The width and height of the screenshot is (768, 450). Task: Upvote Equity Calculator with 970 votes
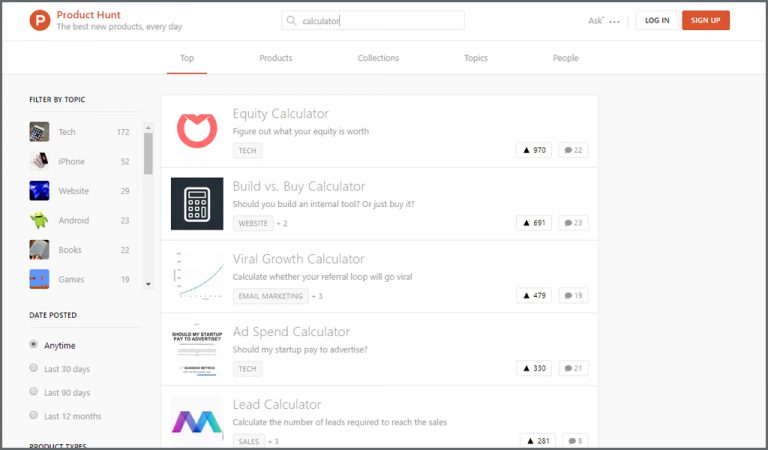(x=533, y=150)
